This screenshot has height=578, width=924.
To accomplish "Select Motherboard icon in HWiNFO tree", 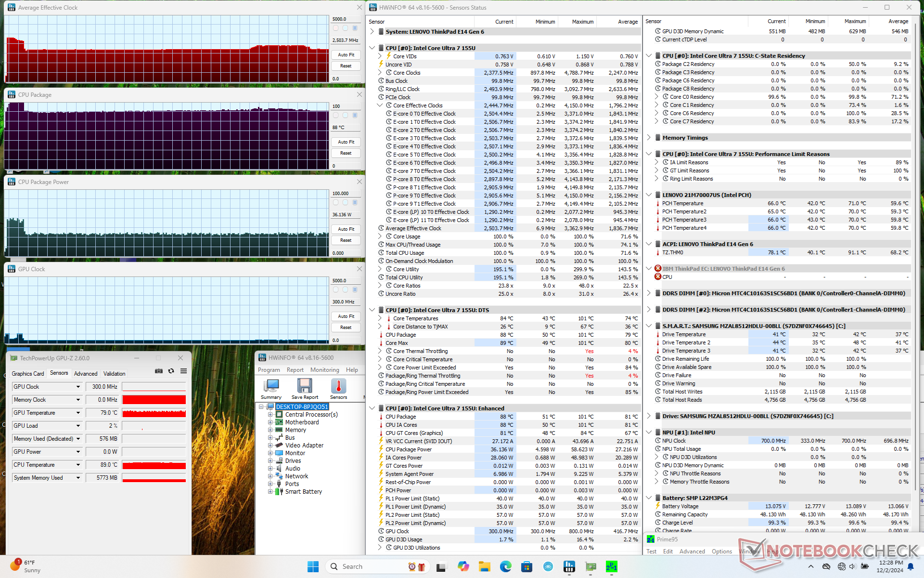I will click(x=279, y=422).
